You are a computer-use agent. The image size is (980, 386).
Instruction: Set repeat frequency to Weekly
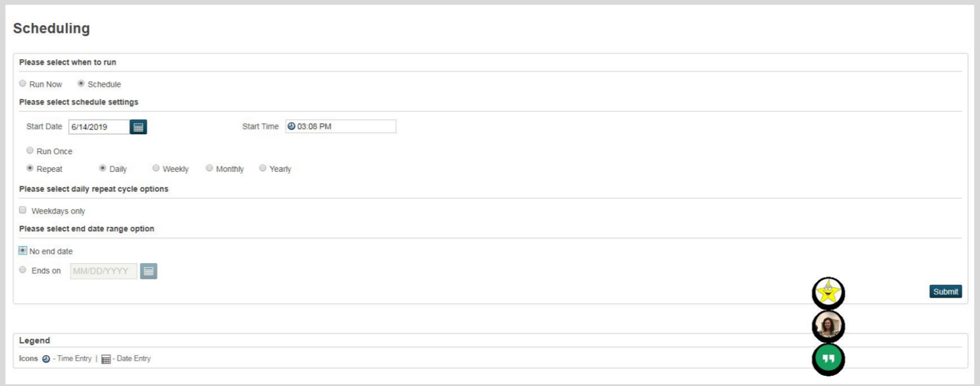pyautogui.click(x=156, y=168)
